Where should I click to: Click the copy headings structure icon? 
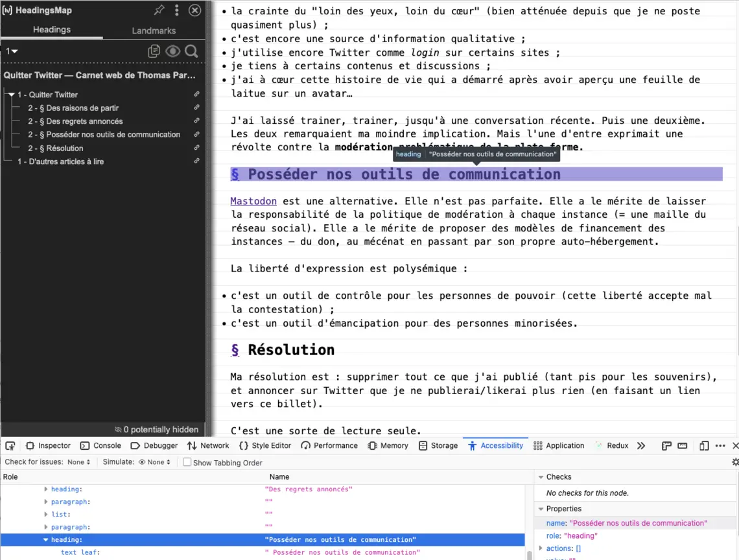click(x=154, y=51)
